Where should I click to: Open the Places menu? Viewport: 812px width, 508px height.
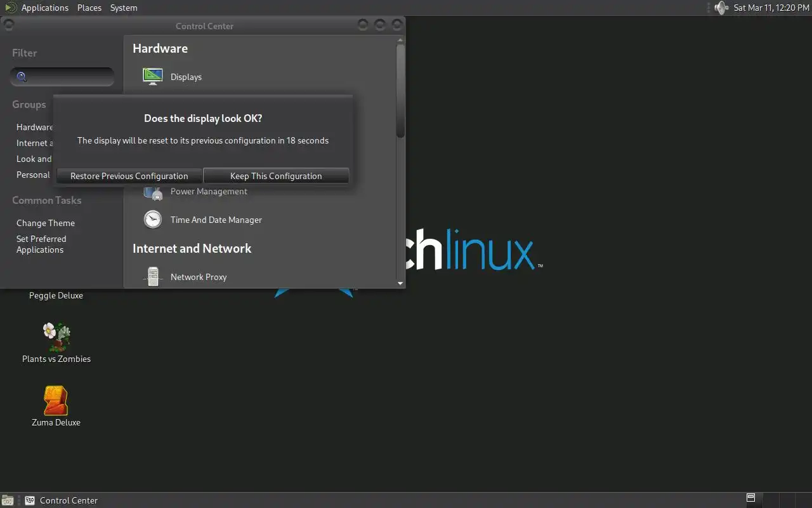[89, 8]
